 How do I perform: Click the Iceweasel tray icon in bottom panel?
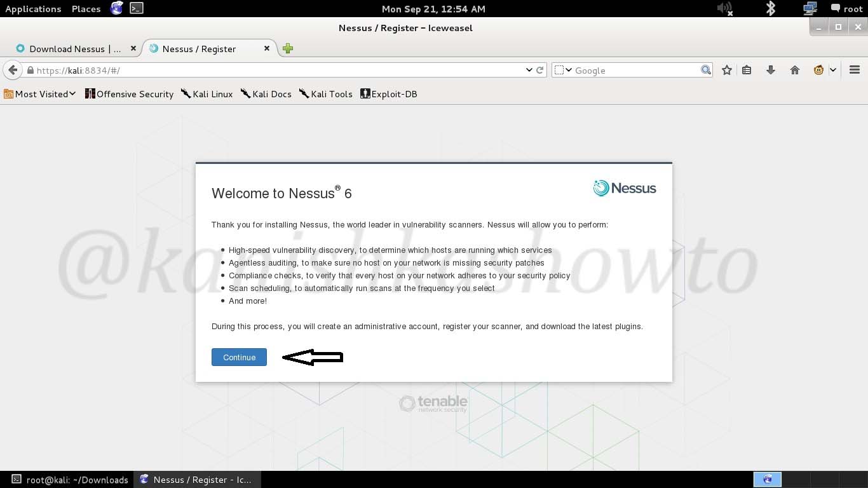[x=768, y=479]
